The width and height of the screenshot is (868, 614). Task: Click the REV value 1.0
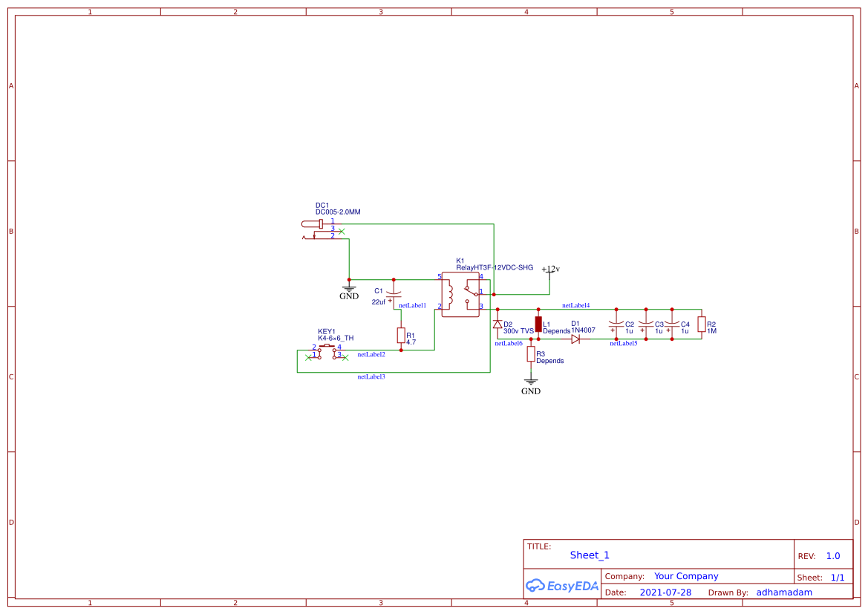(832, 556)
